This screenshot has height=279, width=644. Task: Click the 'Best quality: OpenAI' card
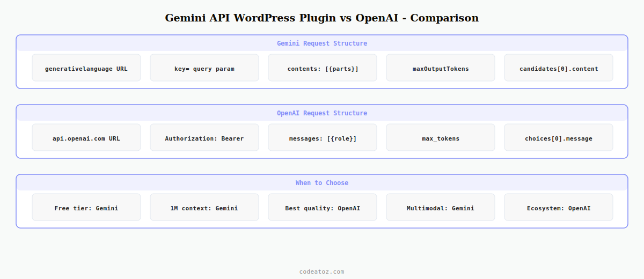click(x=323, y=207)
